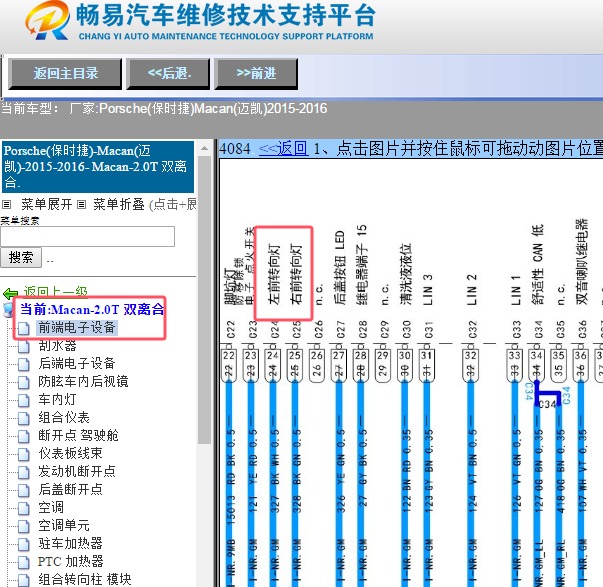This screenshot has height=587, width=603.
Task: Click the 搜索 button
Action: (21, 257)
